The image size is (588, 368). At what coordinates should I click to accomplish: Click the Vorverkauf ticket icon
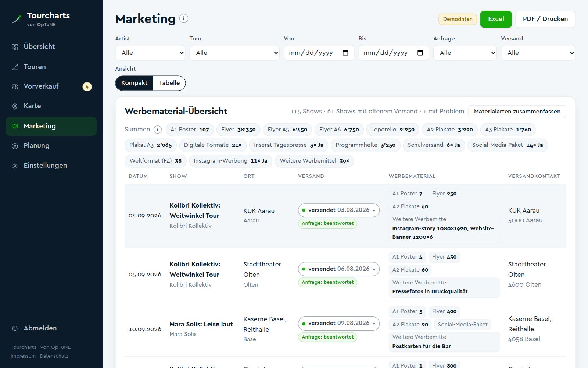[15, 87]
